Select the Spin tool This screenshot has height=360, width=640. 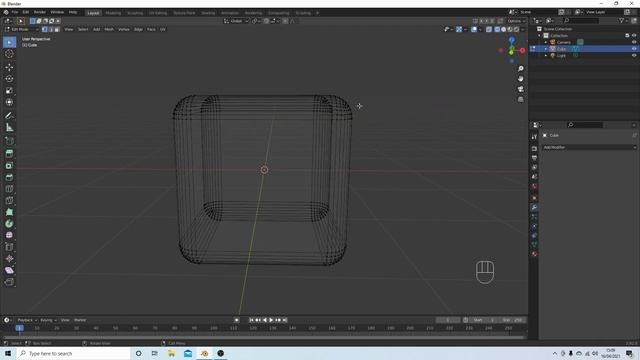tap(9, 224)
